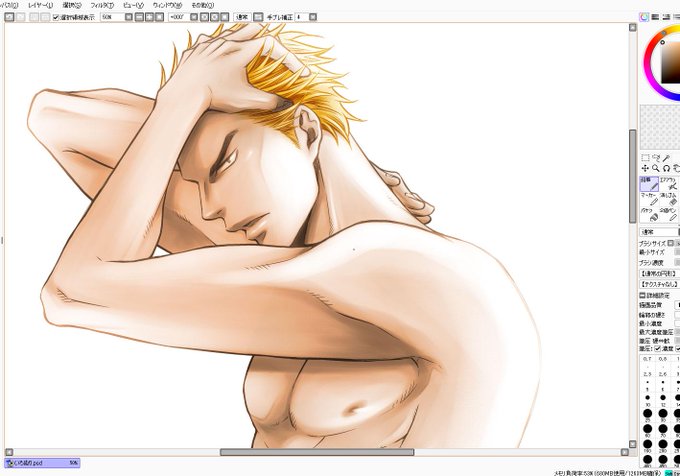The width and height of the screenshot is (680, 476).
Task: Click the vertical scrollbar down arrow
Action: tap(633, 444)
